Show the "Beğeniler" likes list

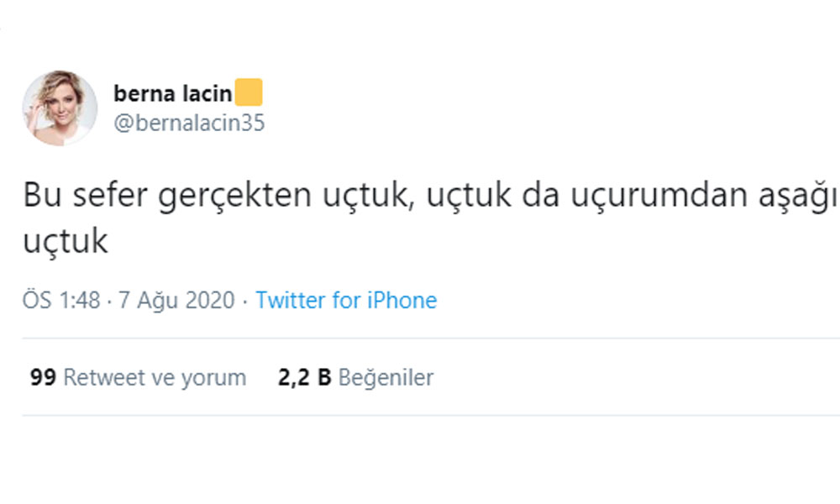[x=386, y=378]
